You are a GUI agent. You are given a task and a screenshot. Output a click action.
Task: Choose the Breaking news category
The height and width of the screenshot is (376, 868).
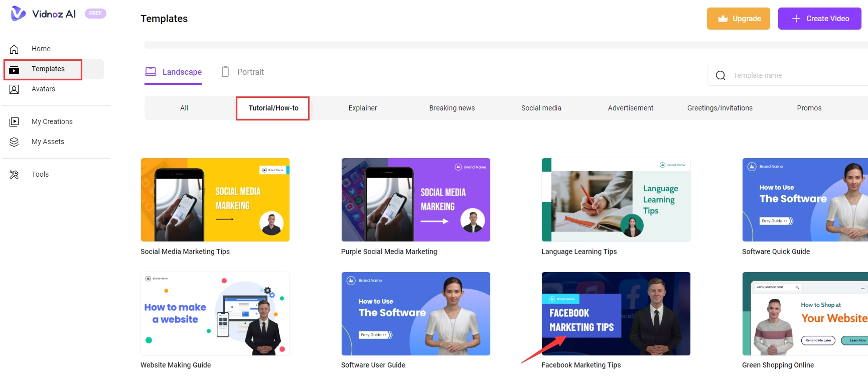click(x=452, y=108)
